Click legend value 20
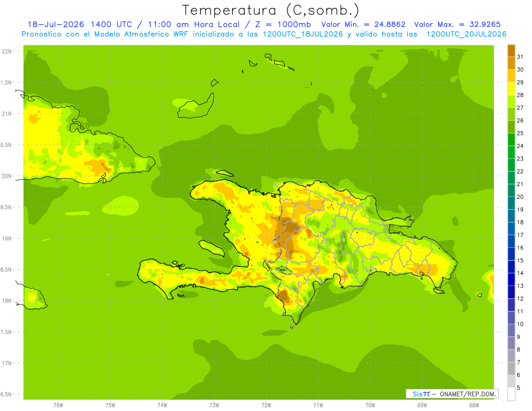This screenshot has height=411, width=532. click(520, 197)
